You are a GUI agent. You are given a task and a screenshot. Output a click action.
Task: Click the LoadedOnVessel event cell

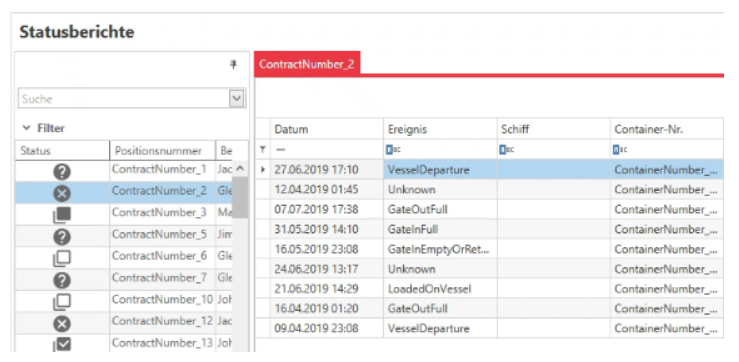pyautogui.click(x=440, y=289)
